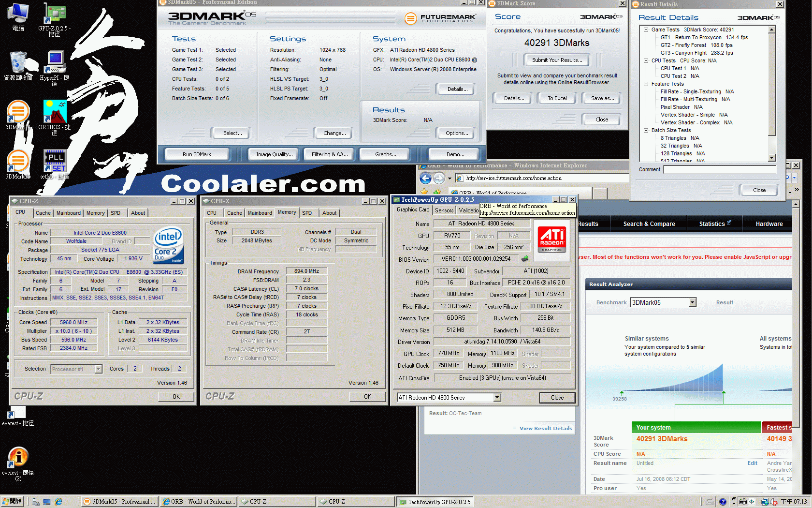Switch to TechPowerUp GPU-Z taskbar button

[x=434, y=502]
